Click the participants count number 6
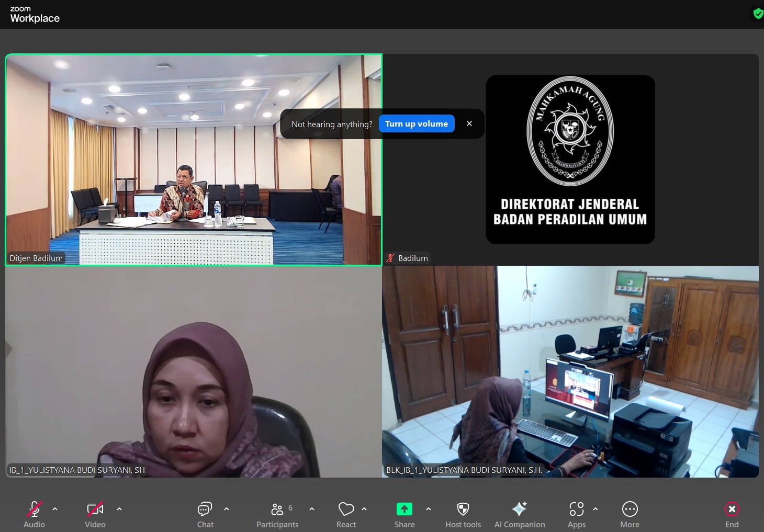This screenshot has width=764, height=532. (290, 508)
